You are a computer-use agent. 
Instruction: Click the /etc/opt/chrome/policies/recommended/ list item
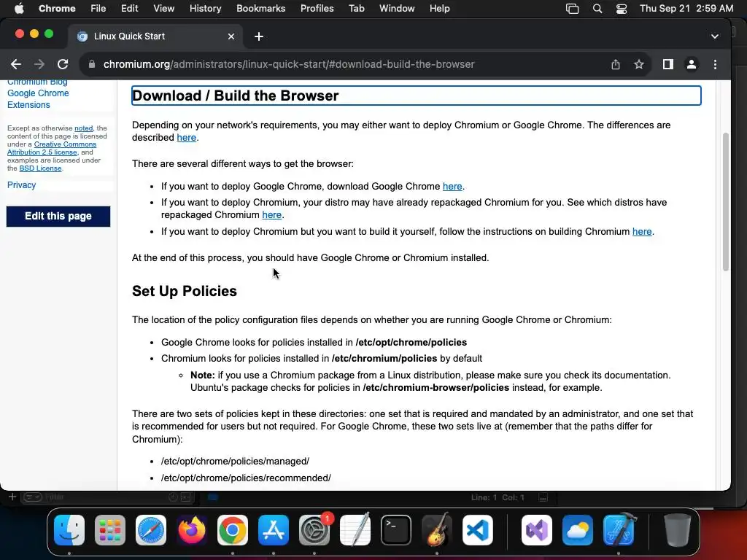coord(246,478)
